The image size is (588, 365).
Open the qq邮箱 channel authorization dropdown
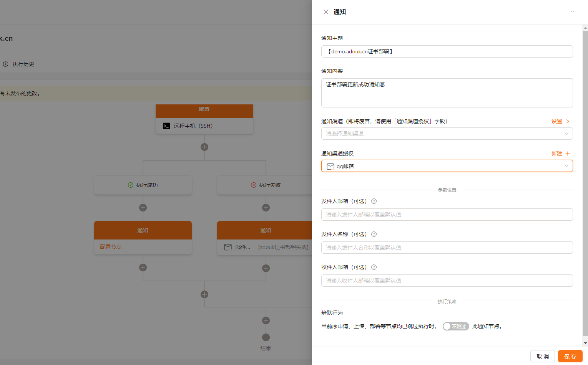[447, 166]
